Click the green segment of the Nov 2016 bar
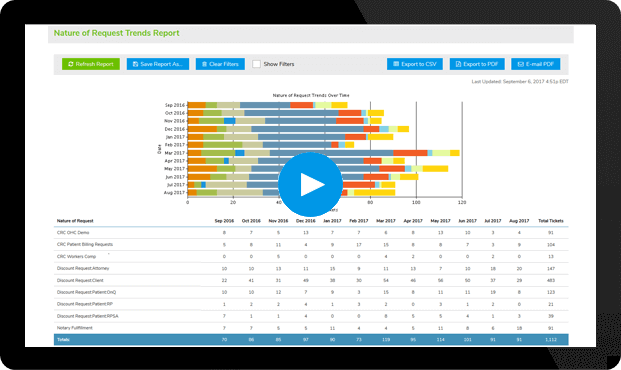The height and width of the screenshot is (370, 621). pyautogui.click(x=211, y=121)
